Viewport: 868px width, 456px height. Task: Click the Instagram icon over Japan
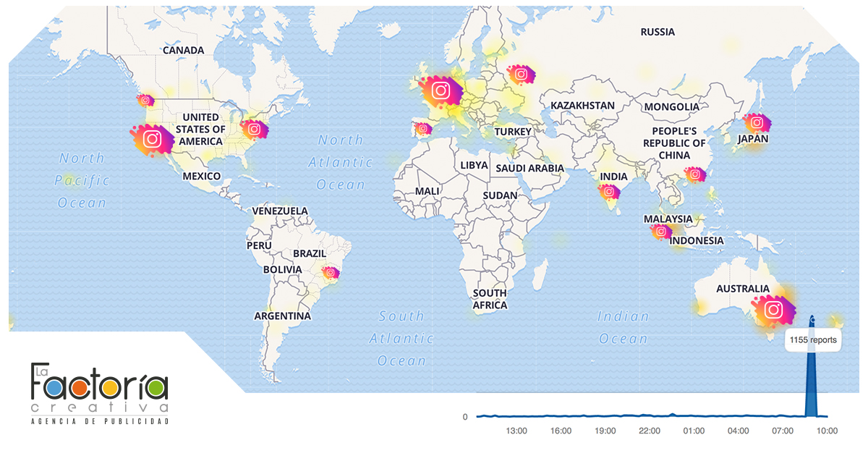757,123
